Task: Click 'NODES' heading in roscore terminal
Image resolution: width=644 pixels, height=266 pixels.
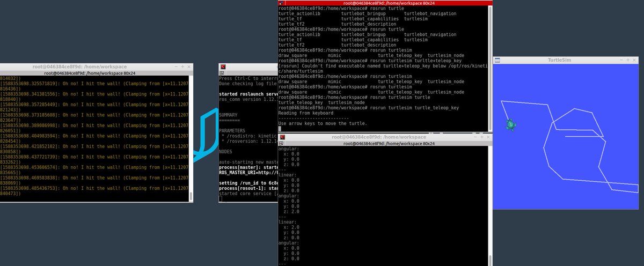Action: (226, 151)
